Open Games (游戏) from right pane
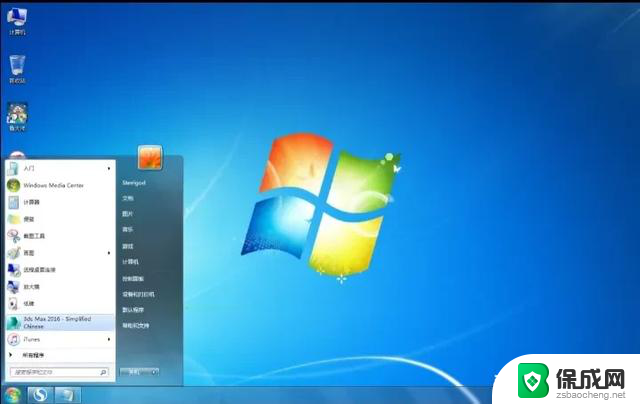640x404 pixels. point(128,246)
